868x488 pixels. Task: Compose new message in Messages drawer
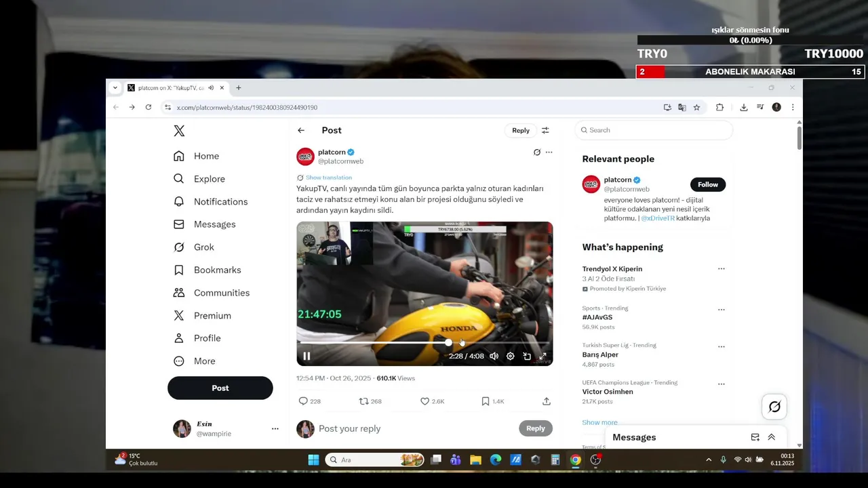click(x=755, y=437)
